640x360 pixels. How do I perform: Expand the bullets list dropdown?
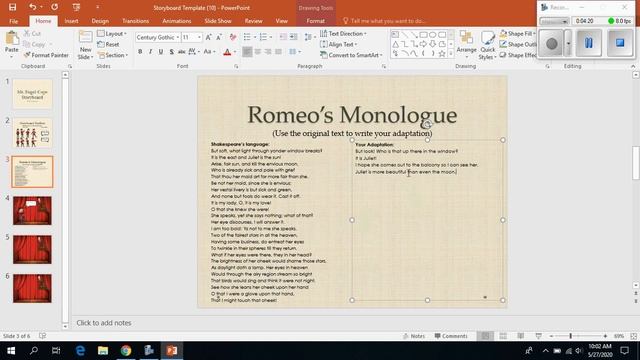(255, 37)
